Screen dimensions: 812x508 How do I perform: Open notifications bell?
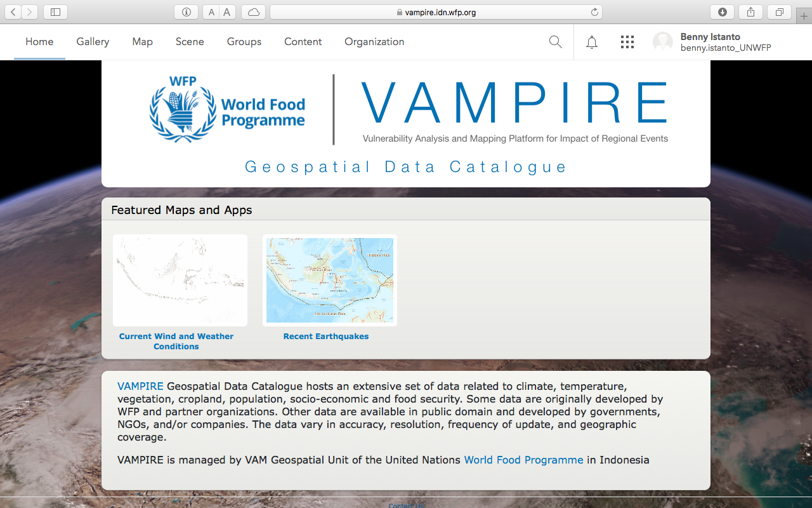[592, 42]
